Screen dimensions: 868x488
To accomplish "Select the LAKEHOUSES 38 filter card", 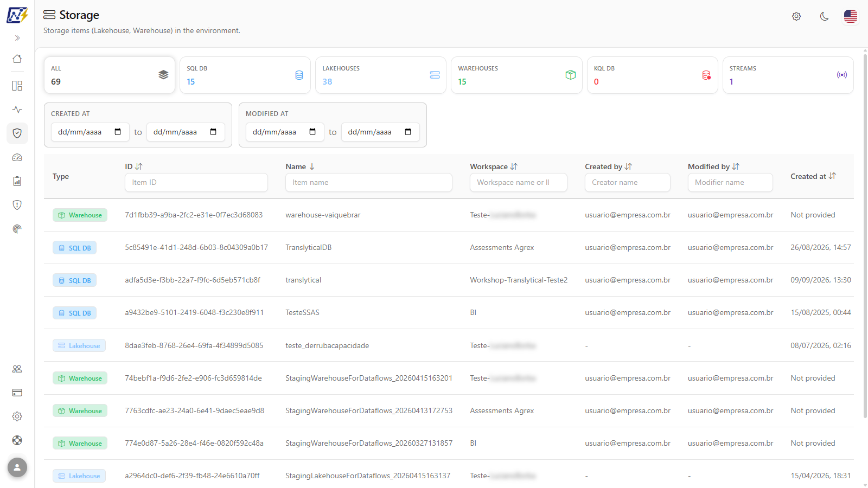I will 381,75.
